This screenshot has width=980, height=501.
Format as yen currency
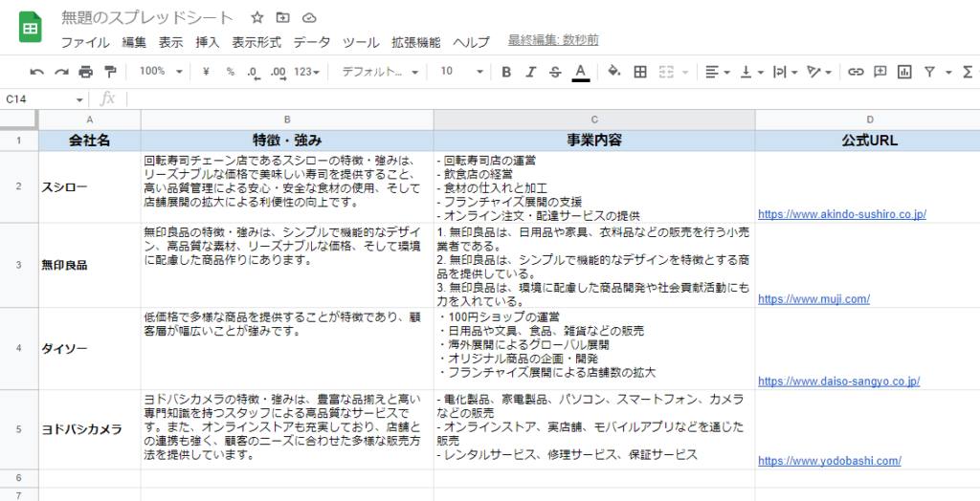coord(206,72)
